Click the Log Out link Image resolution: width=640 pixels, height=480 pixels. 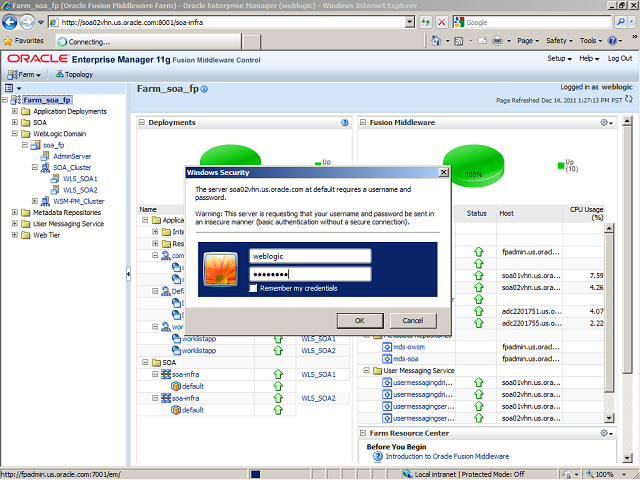(619, 59)
